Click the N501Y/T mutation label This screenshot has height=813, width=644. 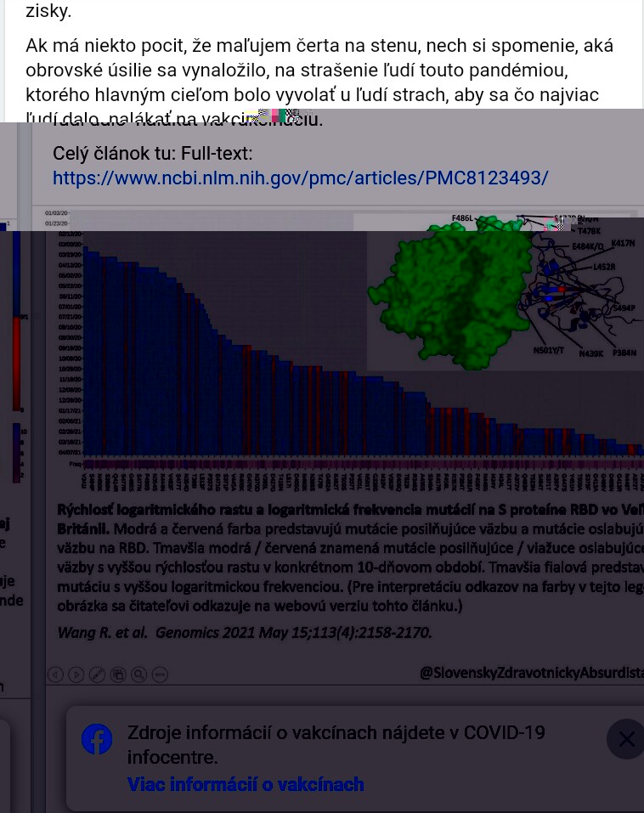pos(548,350)
